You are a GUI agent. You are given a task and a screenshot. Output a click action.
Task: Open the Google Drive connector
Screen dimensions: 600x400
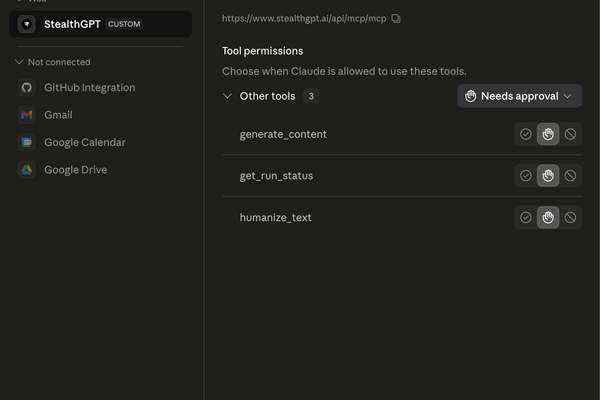[100, 170]
